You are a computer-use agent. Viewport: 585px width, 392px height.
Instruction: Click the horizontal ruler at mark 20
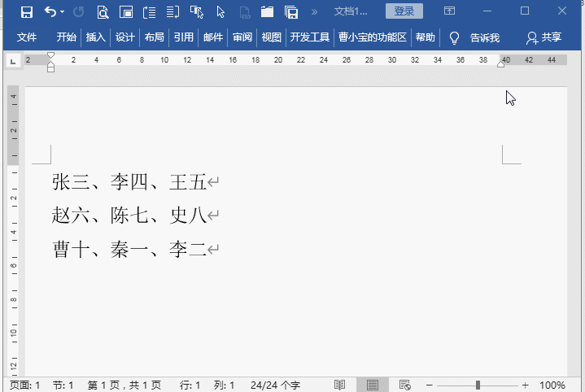point(278,59)
